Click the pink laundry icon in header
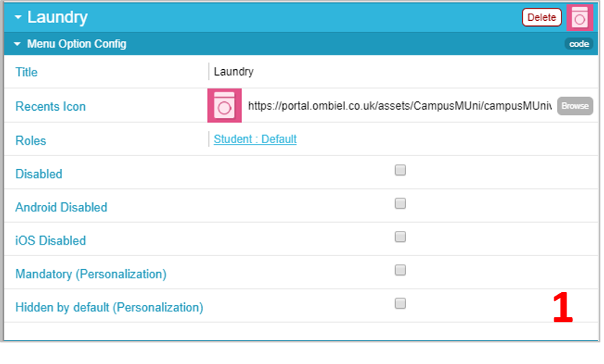The image size is (604, 364). (580, 18)
